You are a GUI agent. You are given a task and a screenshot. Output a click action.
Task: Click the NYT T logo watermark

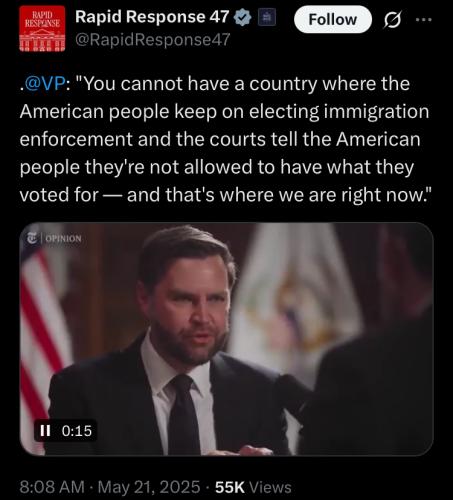pyautogui.click(x=33, y=238)
